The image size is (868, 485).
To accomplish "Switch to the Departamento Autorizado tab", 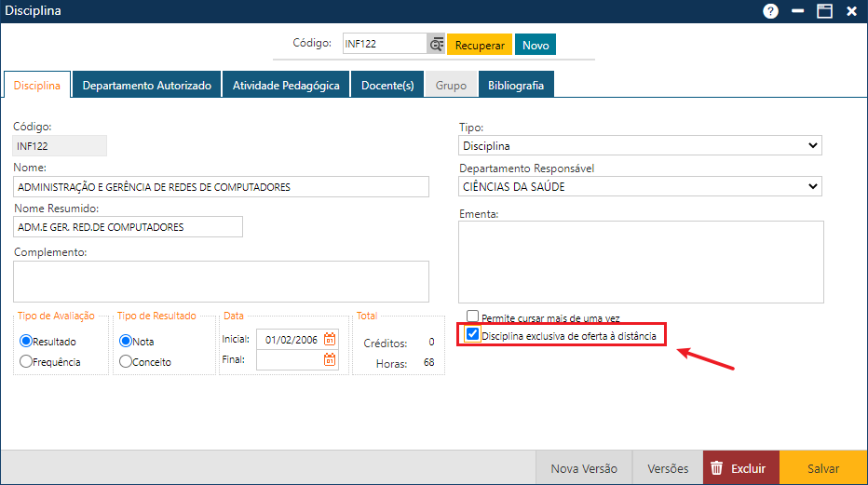I will pyautogui.click(x=147, y=85).
